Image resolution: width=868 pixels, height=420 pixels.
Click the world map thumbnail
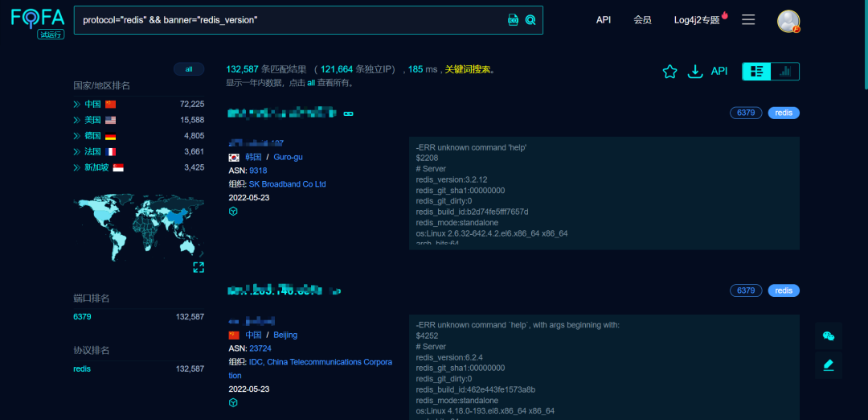139,227
